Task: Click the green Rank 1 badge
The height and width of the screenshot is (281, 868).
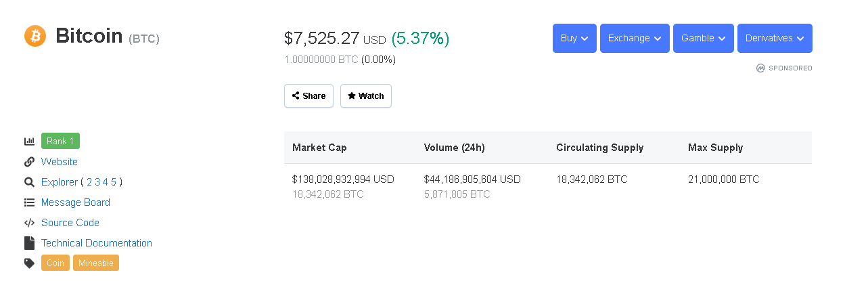Action: point(60,141)
